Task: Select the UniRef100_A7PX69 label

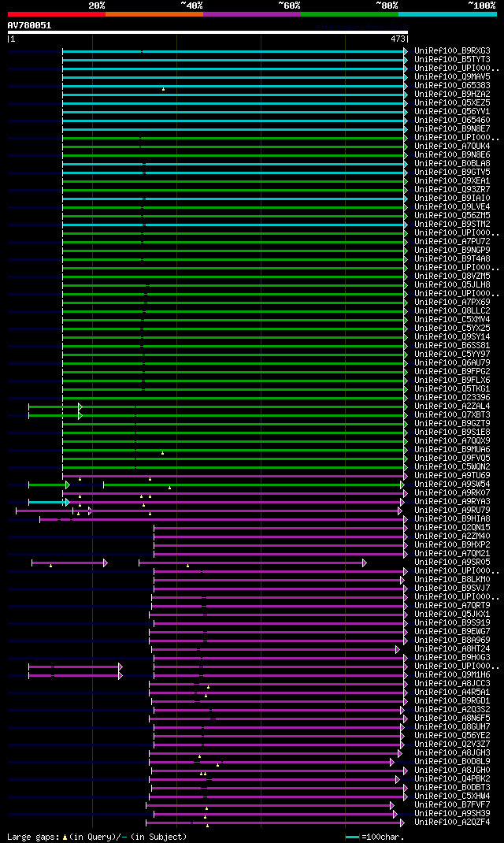Action: point(452,303)
